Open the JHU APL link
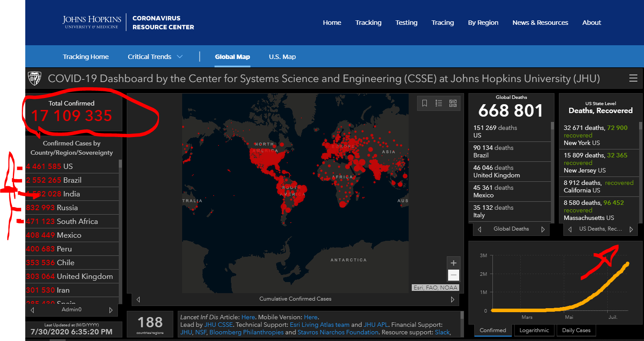The image size is (644, 341). click(x=375, y=325)
